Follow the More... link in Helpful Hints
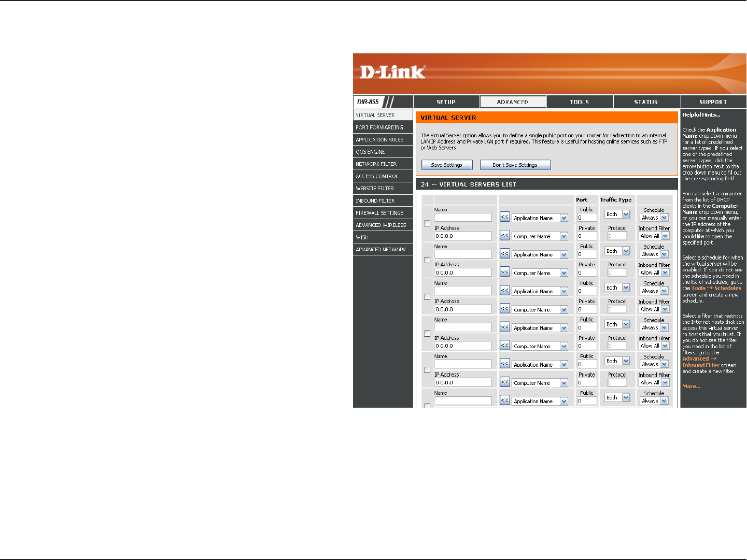Image resolution: width=747 pixels, height=560 pixels. (x=691, y=386)
